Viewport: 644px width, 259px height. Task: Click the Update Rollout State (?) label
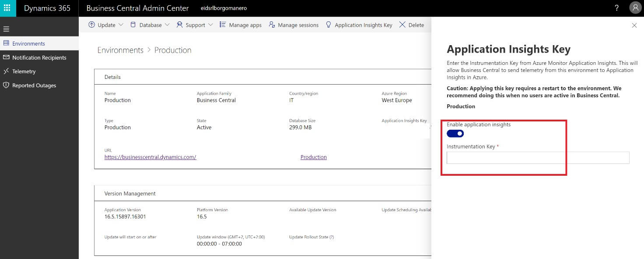point(311,237)
